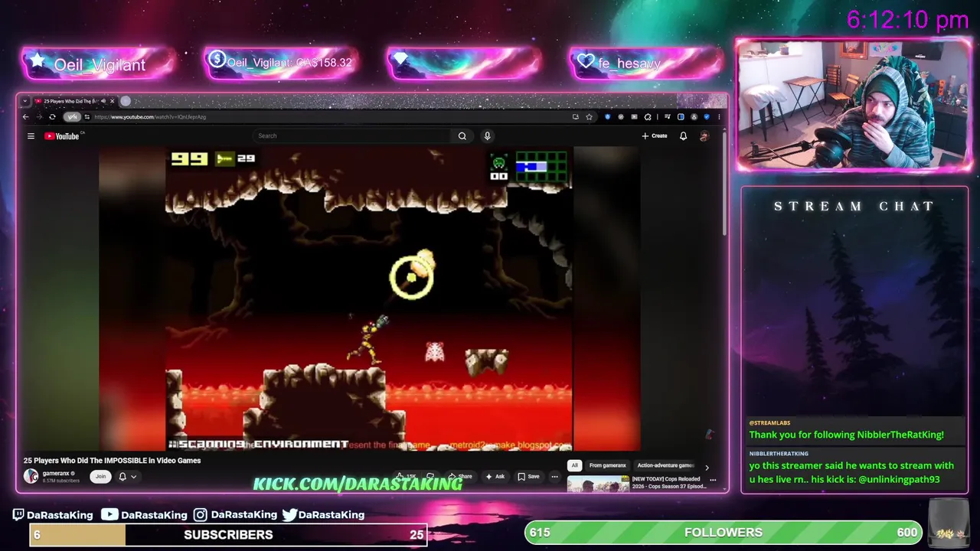
Task: Start voice search with the microphone
Action: click(x=487, y=136)
